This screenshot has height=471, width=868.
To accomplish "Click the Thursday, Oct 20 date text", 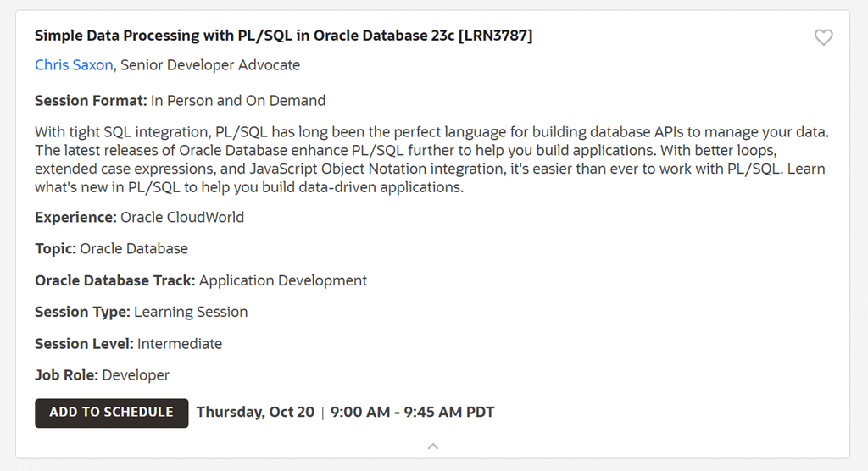I will pyautogui.click(x=255, y=413).
